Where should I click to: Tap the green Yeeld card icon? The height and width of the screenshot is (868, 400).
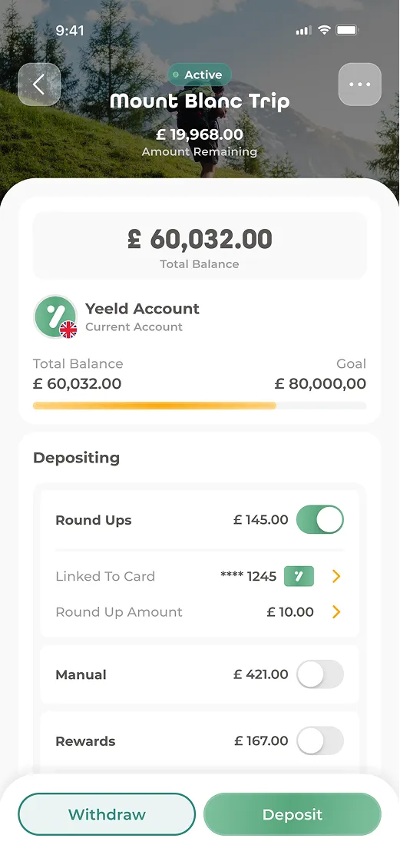point(299,576)
